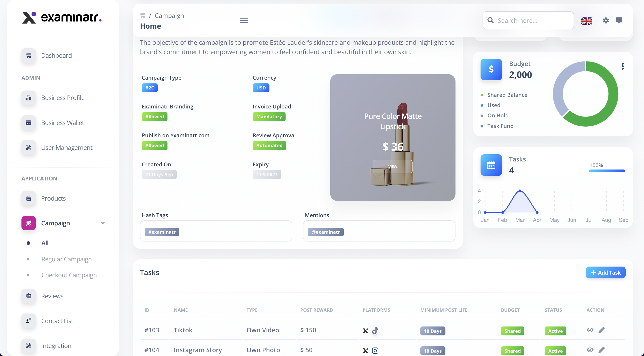Image resolution: width=644 pixels, height=356 pixels.
Task: Click the Tasks 100% progress bar
Action: click(x=607, y=171)
